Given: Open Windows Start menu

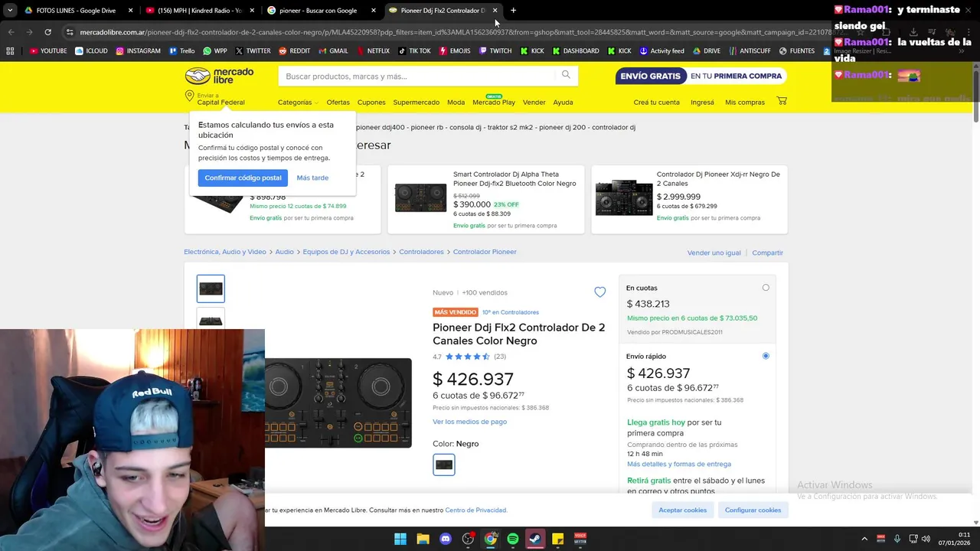Looking at the screenshot, I should [400, 540].
